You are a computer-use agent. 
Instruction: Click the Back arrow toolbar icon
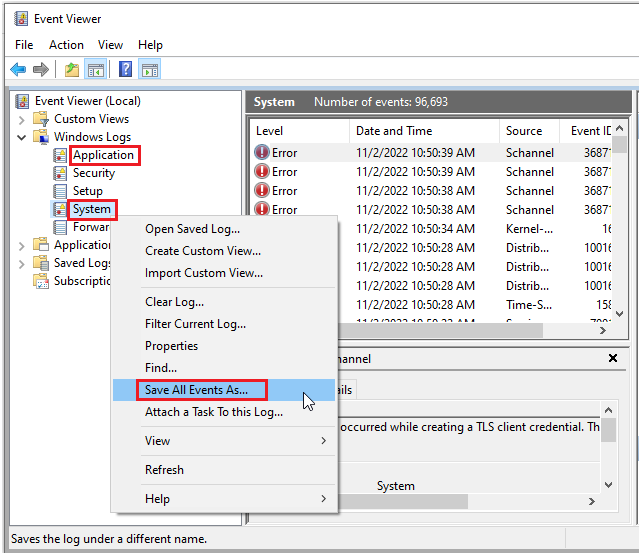coord(18,70)
